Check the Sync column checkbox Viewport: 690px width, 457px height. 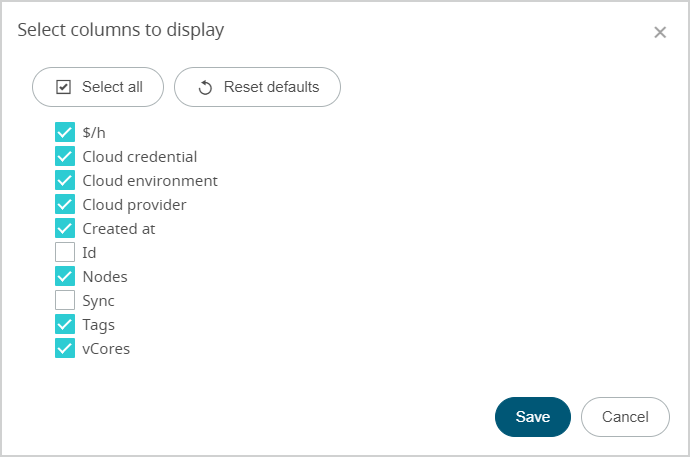click(65, 300)
